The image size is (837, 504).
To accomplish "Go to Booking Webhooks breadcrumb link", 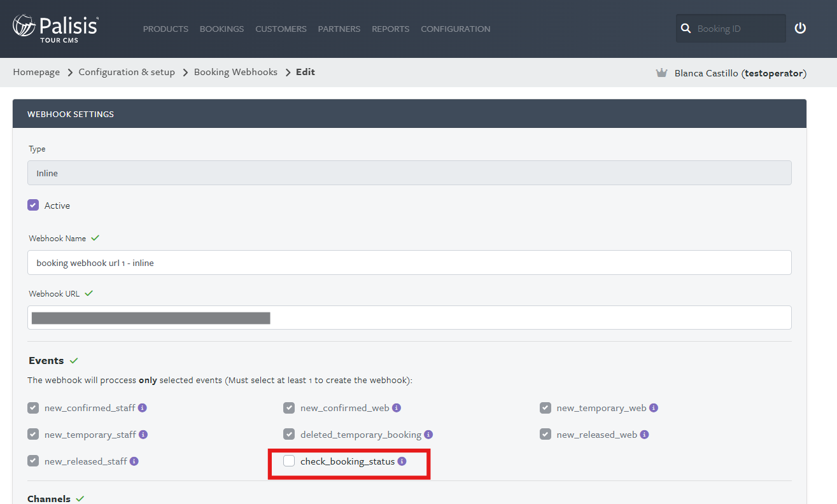I will (236, 72).
